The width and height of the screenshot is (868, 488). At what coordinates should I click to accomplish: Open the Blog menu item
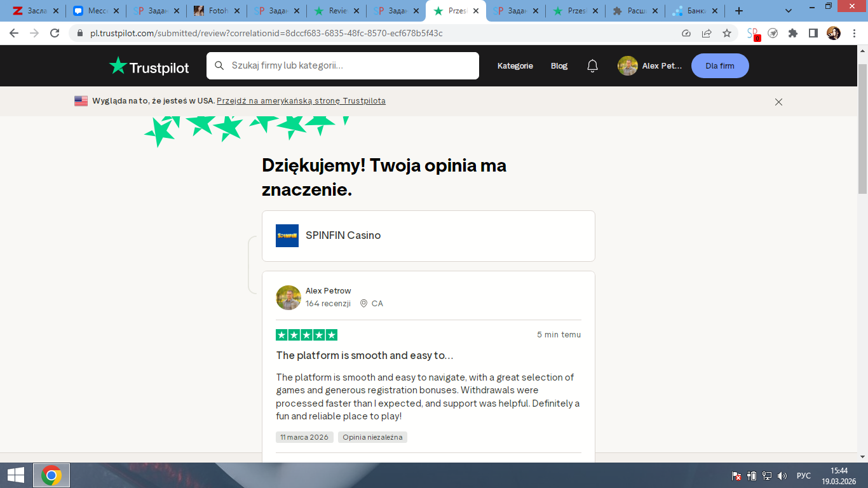(x=559, y=66)
